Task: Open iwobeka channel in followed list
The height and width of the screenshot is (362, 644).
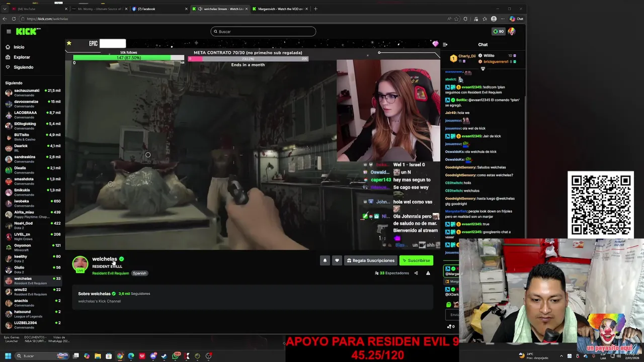Action: (33, 203)
